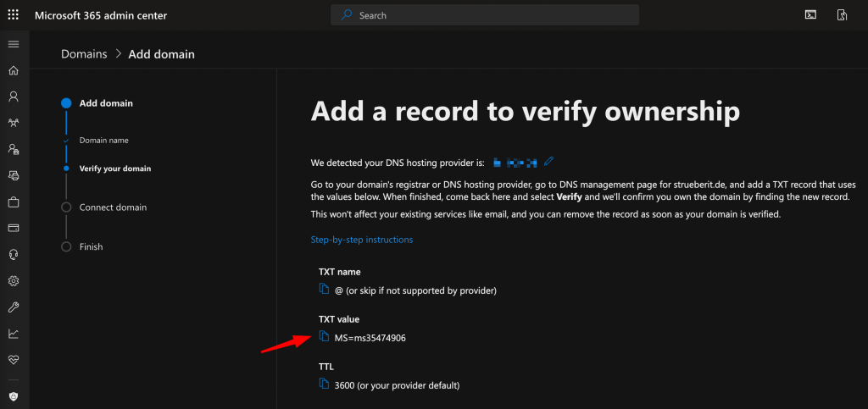Open Teams & groups sidebar icon
Image resolution: width=868 pixels, height=409 pixels.
click(x=14, y=123)
